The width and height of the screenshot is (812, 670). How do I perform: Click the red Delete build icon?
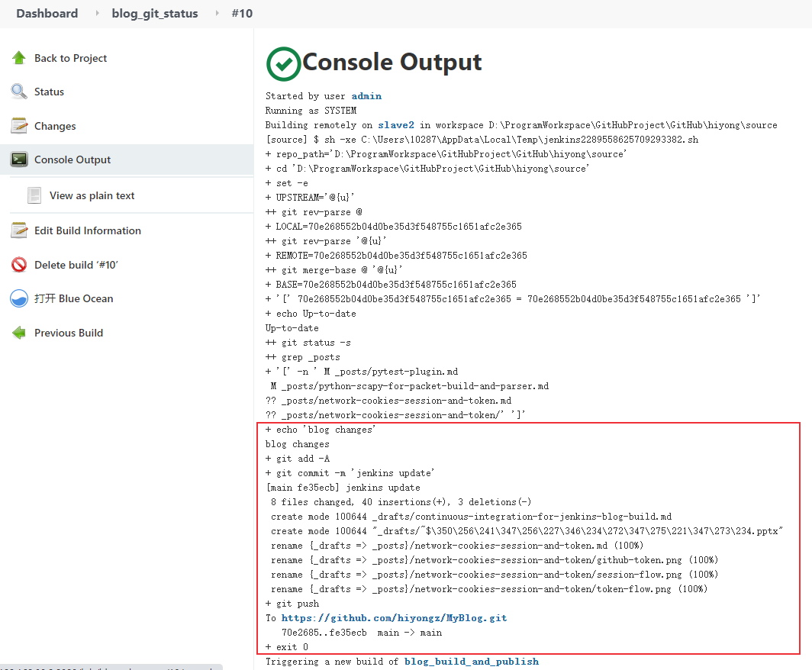click(19, 265)
